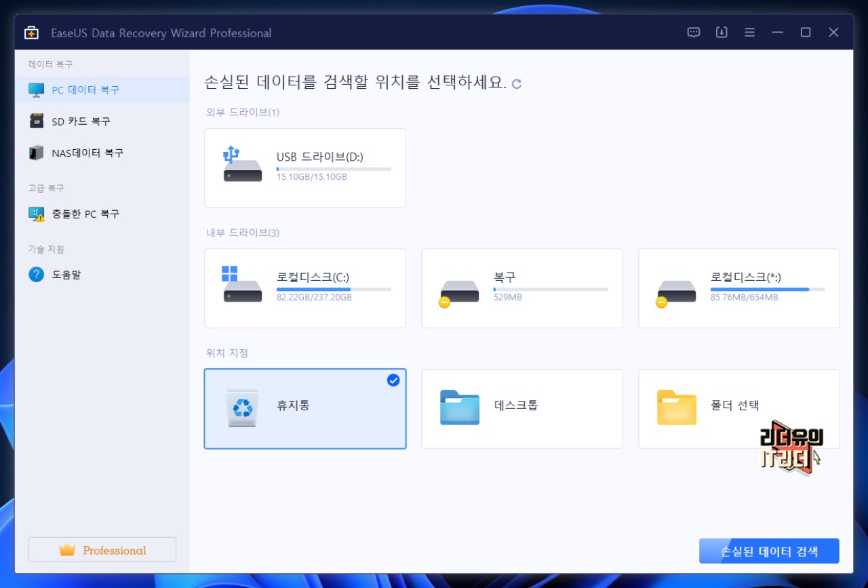Click the 손실된 데이터 검색 button
The height and width of the screenshot is (588, 868).
(769, 551)
